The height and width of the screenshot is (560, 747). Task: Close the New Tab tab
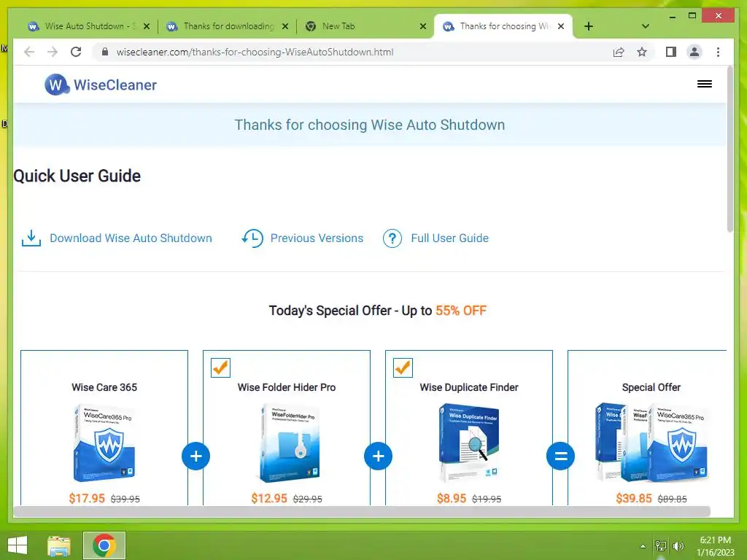pos(423,27)
